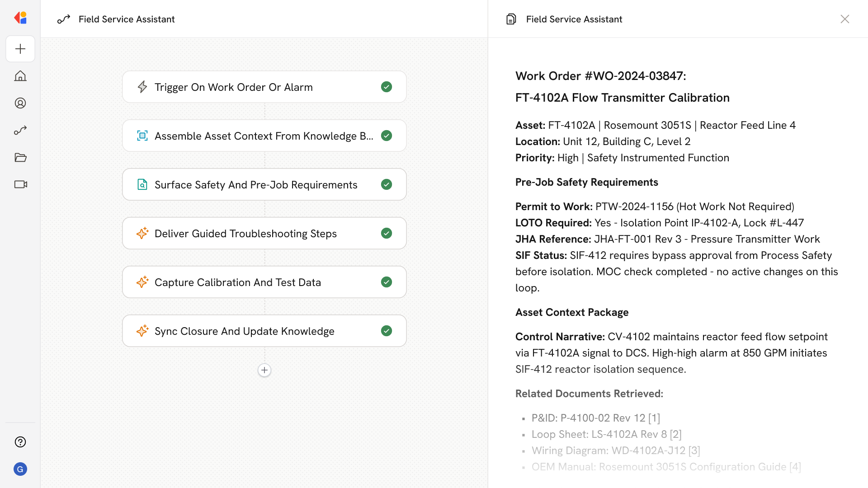Viewport: 868px width, 488px height.
Task: Select Surface Safety And Pre-Job Requirements step
Action: (x=256, y=184)
